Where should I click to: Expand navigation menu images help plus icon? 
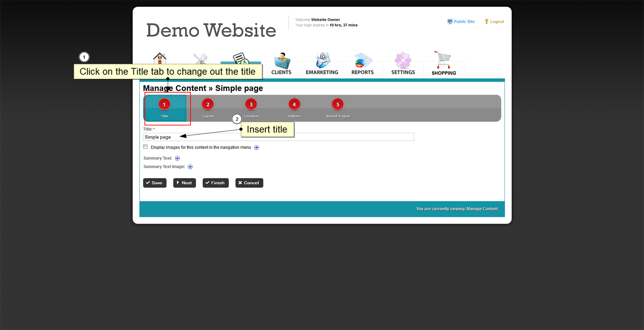pos(256,147)
